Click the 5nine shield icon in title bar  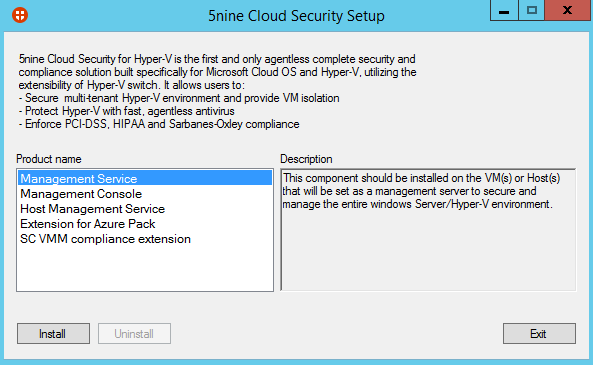click(20, 15)
